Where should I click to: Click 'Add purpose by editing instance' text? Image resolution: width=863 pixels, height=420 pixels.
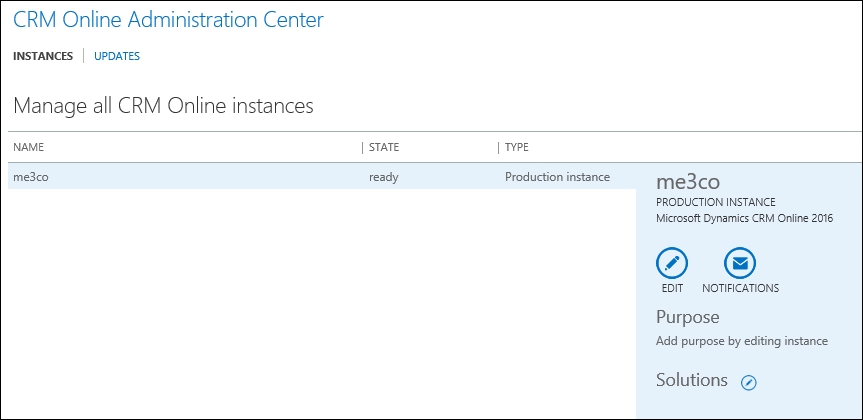(x=742, y=341)
